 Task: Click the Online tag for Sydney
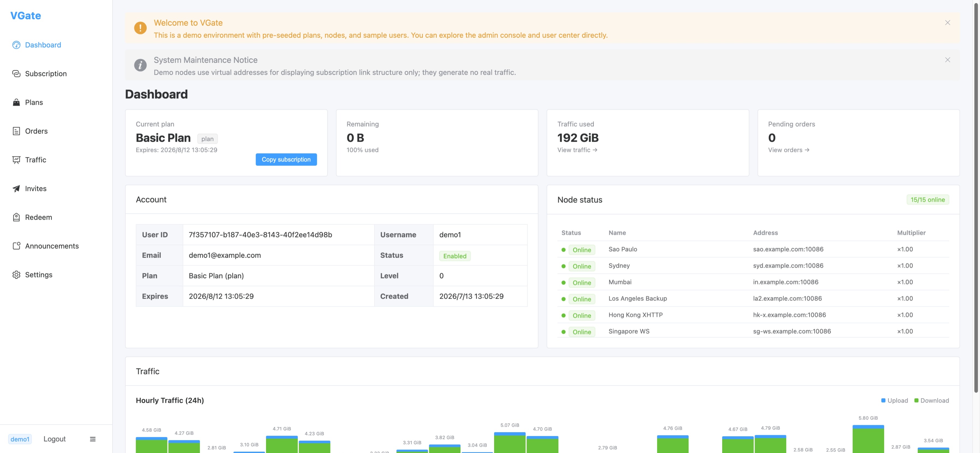click(x=582, y=266)
